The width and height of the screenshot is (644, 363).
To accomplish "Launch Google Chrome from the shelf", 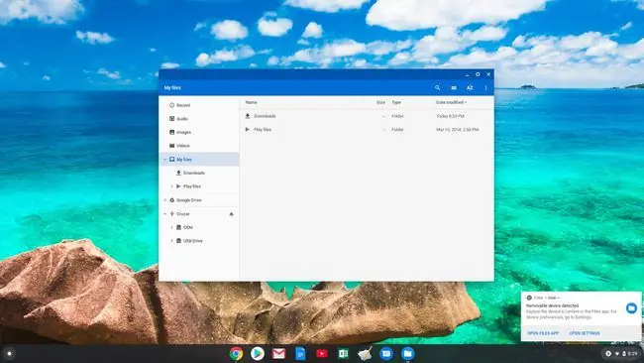I will 236,353.
